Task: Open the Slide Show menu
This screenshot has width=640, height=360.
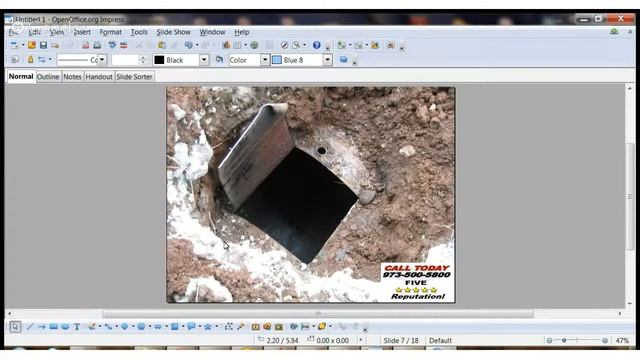Action: (x=173, y=32)
